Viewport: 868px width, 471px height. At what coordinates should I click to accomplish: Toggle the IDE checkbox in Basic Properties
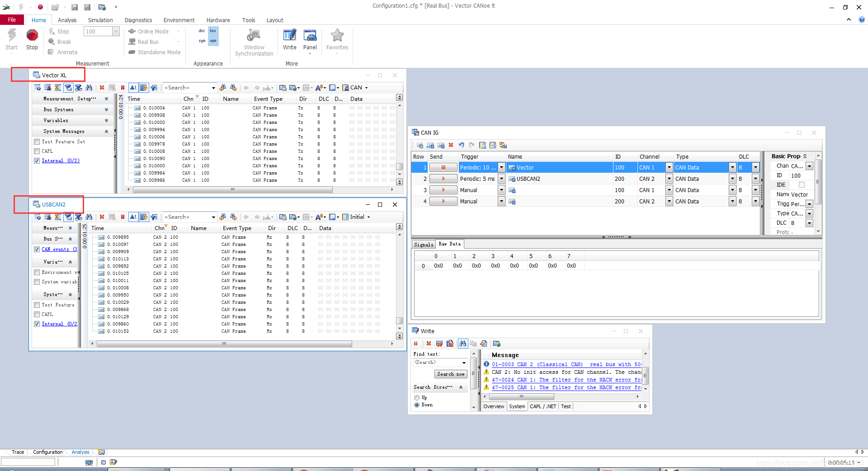[802, 185]
